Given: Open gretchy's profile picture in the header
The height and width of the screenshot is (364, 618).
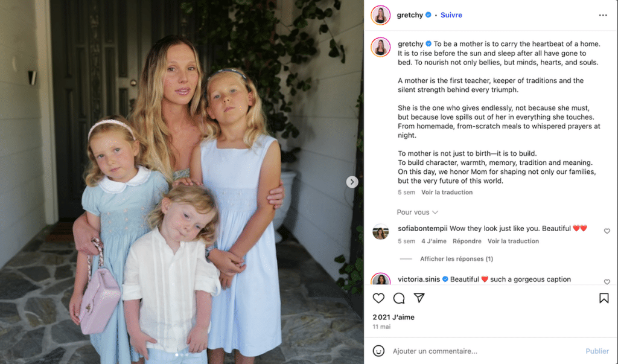Looking at the screenshot, I should coord(380,15).
